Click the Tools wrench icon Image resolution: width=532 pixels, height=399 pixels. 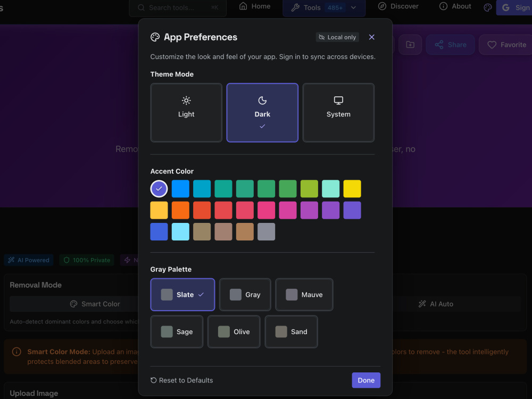pyautogui.click(x=295, y=7)
